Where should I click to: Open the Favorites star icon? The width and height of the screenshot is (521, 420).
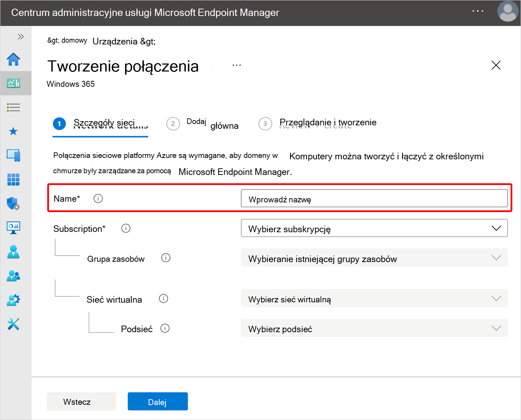[x=14, y=131]
